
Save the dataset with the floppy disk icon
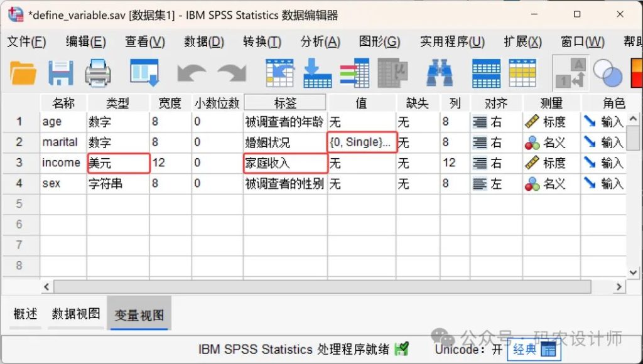click(61, 73)
